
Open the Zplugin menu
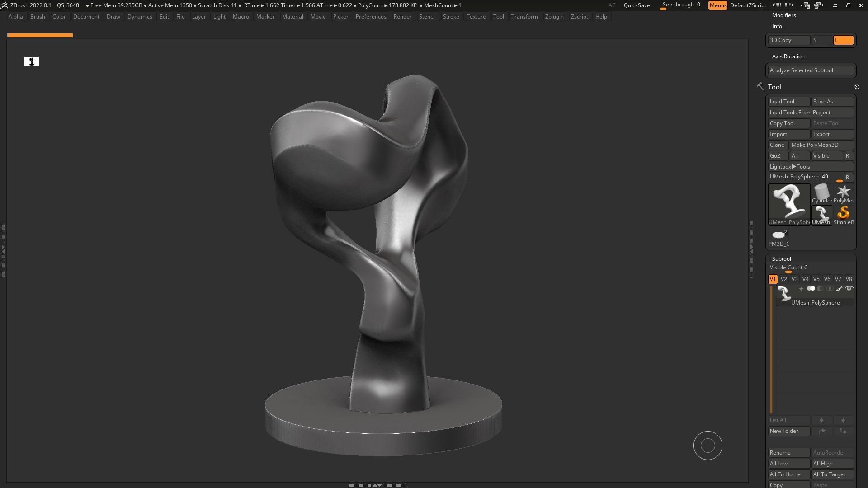coord(554,17)
